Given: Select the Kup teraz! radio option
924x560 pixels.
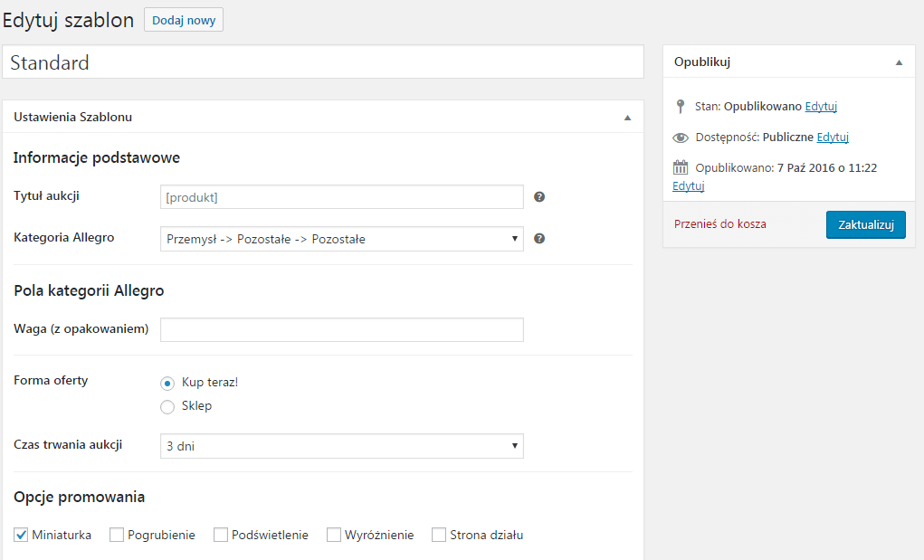Looking at the screenshot, I should point(167,384).
